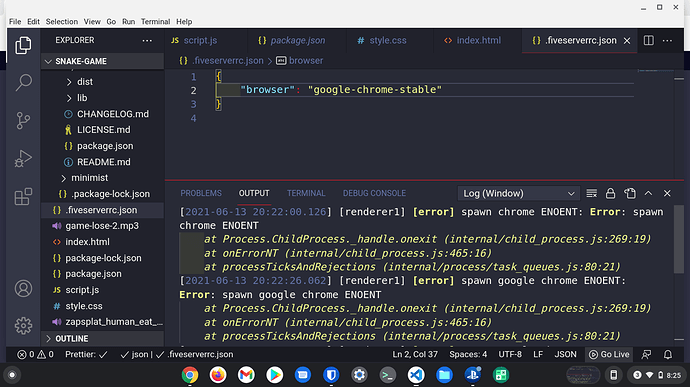The width and height of the screenshot is (690, 387).
Task: Click the browser breadcrumb segment
Action: (300, 61)
